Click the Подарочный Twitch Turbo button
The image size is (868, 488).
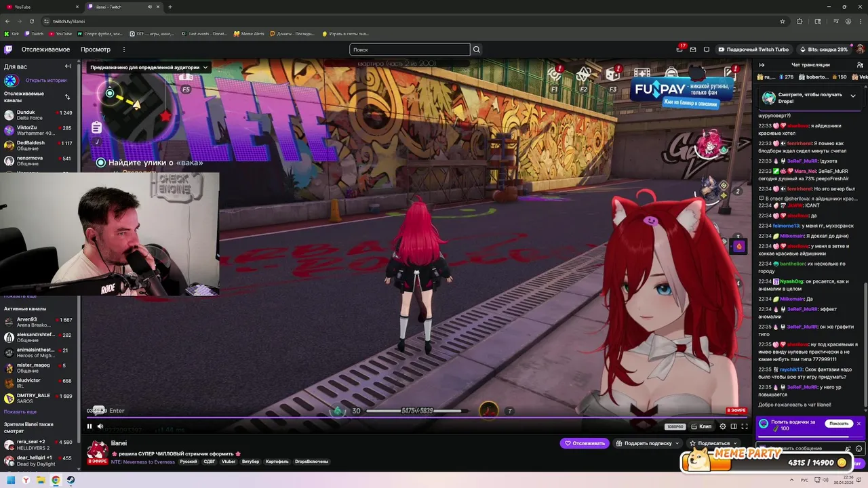point(753,49)
